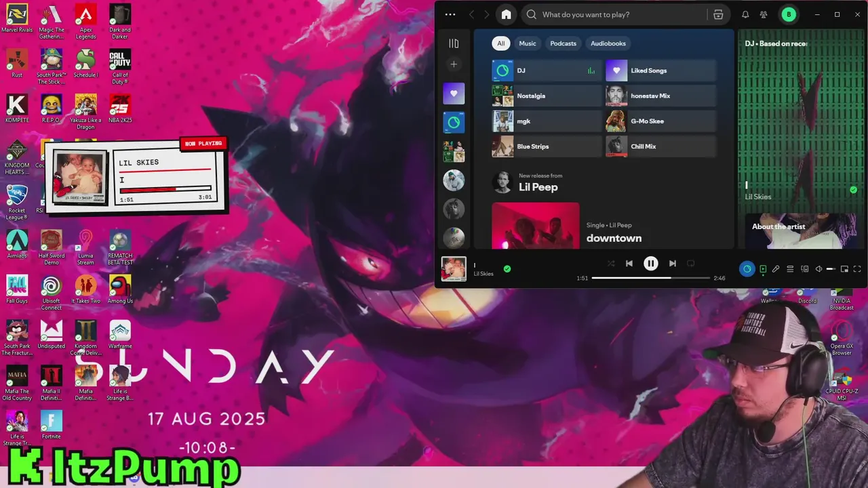Select the Audiobooks filter chip
This screenshot has height=488, width=868.
pyautogui.click(x=608, y=43)
